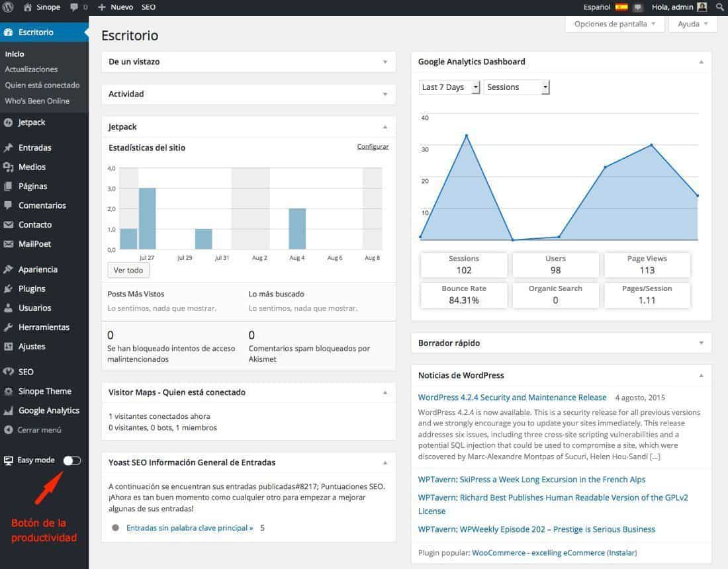The width and height of the screenshot is (728, 569).
Task: Click the Páginas pages icon
Action: point(8,186)
